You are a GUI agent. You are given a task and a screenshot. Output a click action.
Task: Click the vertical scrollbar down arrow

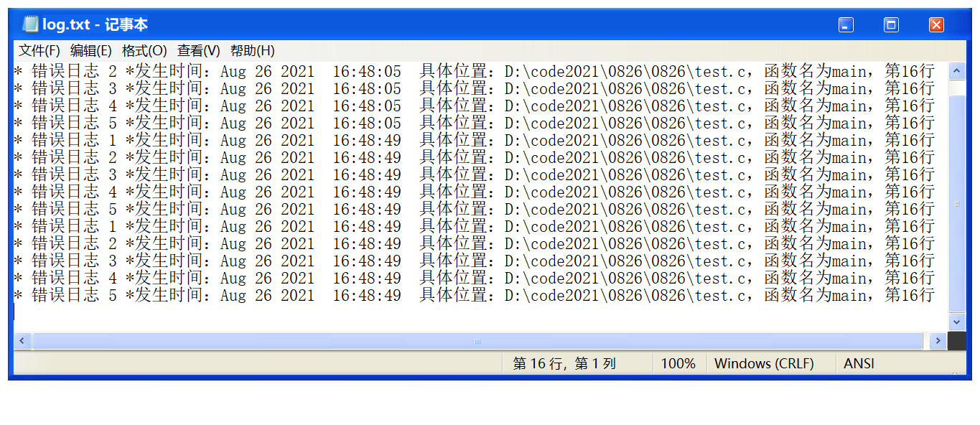pyautogui.click(x=957, y=322)
